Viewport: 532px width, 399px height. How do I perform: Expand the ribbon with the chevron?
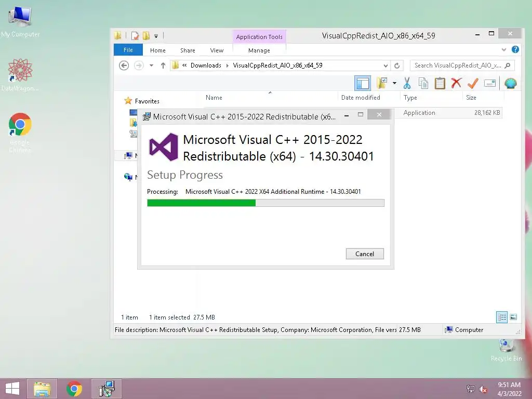(x=504, y=49)
